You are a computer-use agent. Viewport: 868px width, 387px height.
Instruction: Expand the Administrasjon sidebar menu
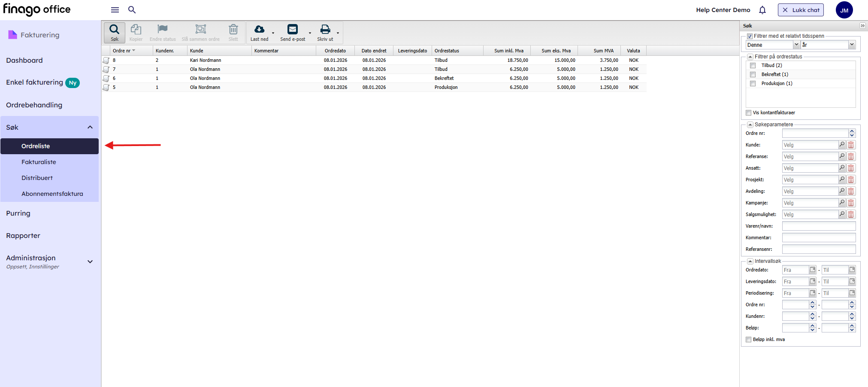pyautogui.click(x=90, y=262)
